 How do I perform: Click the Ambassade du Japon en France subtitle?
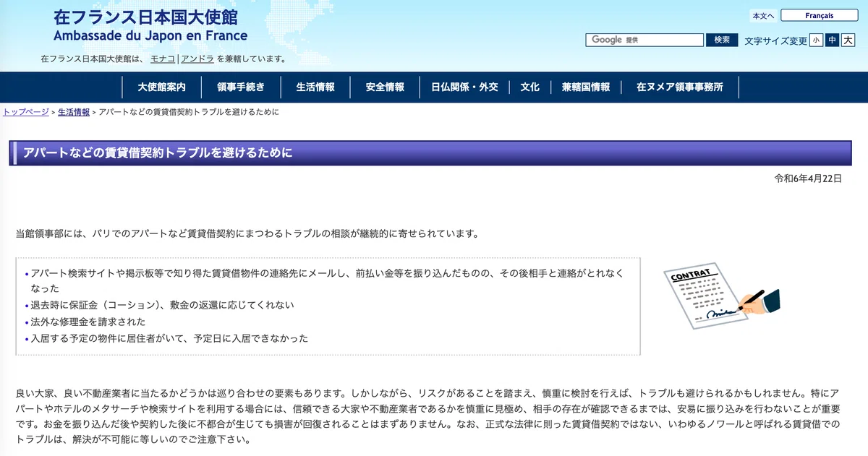click(x=150, y=35)
